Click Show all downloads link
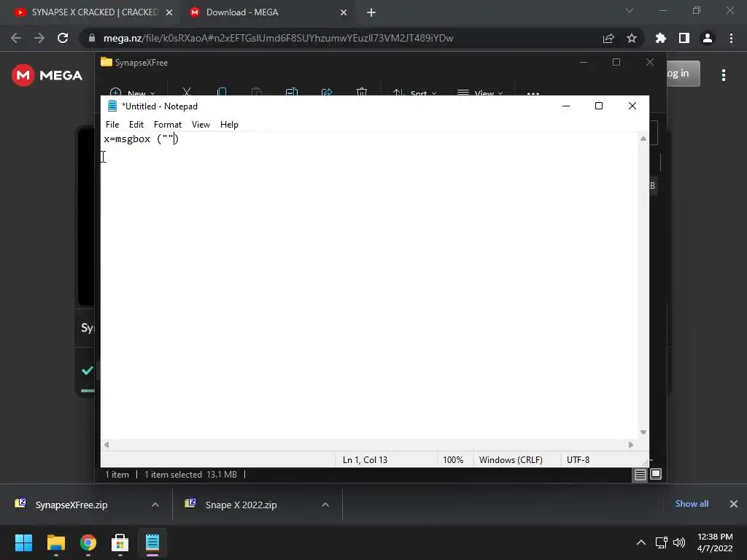Image resolution: width=747 pixels, height=560 pixels. 692,504
